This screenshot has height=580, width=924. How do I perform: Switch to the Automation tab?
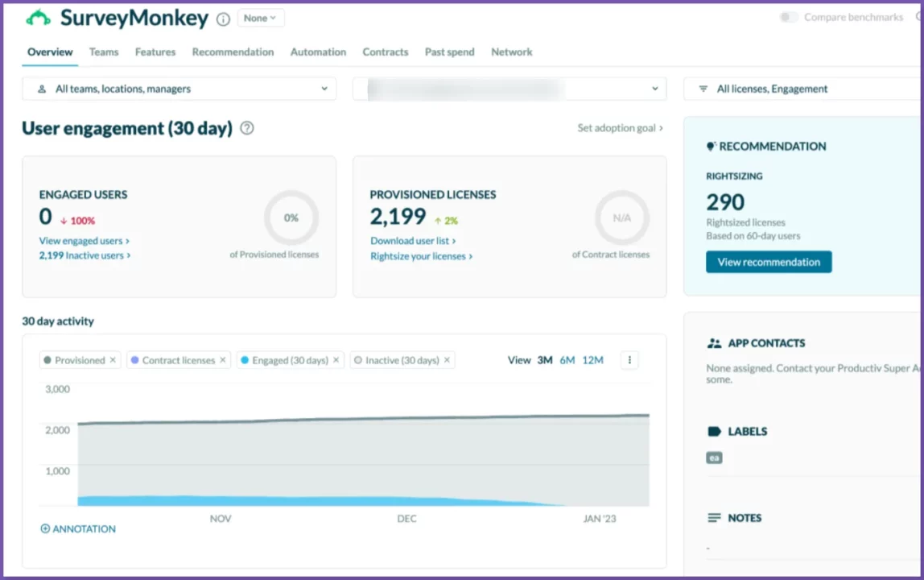click(318, 52)
